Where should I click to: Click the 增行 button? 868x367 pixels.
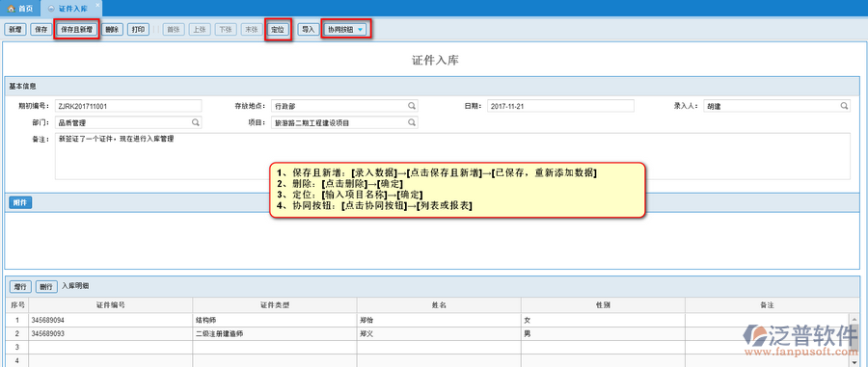20,286
